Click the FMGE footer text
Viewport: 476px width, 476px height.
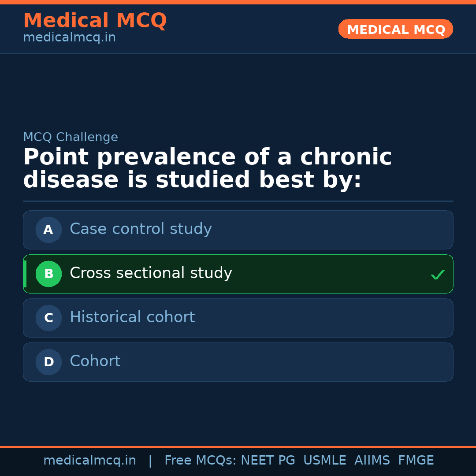click(416, 460)
